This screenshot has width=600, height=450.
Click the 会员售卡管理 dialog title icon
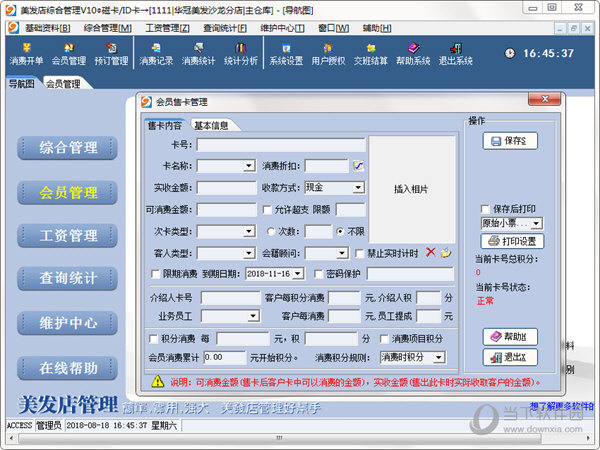146,102
